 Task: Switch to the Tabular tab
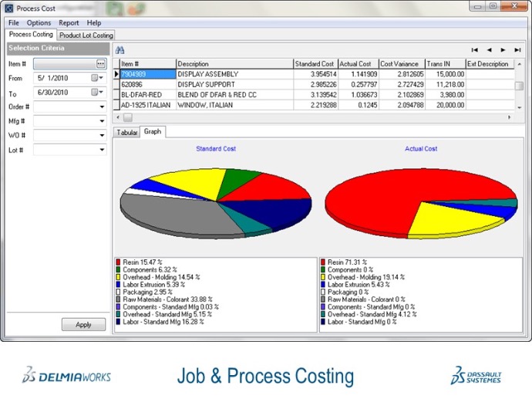[x=126, y=133]
